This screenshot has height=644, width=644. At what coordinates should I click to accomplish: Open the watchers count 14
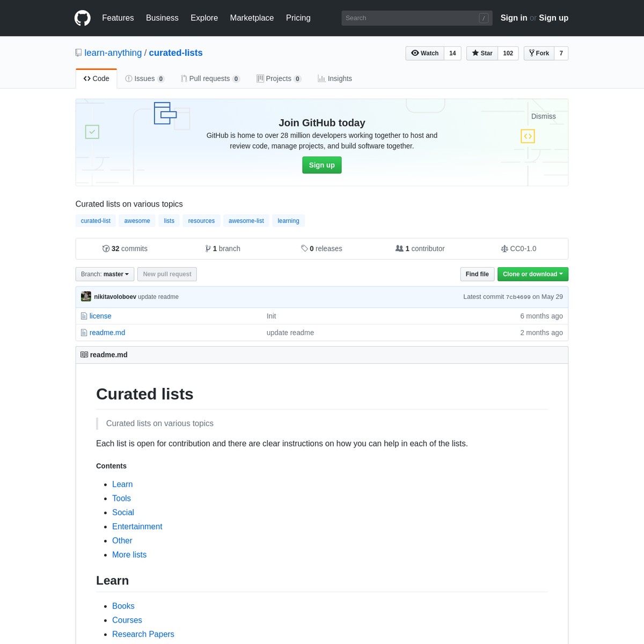452,53
